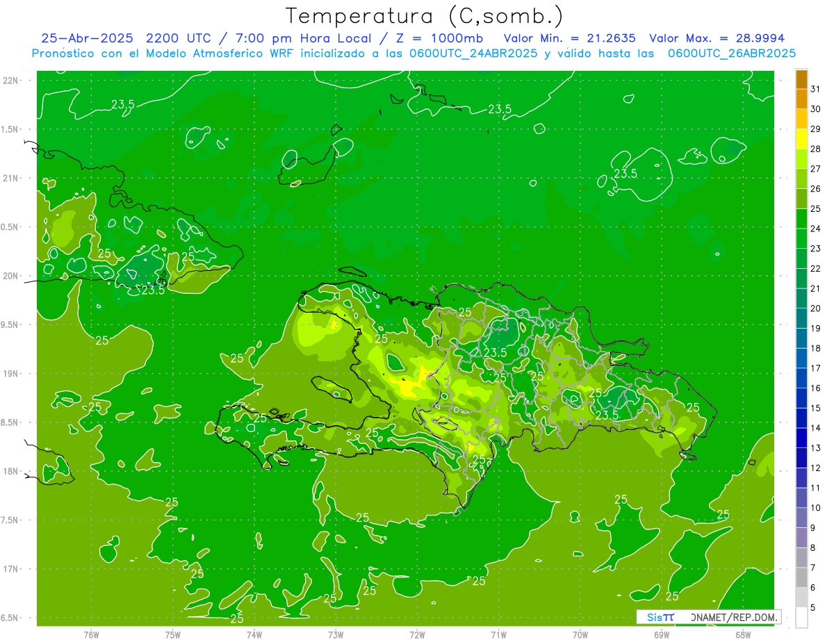Click the '20N' latitude label
The image size is (834, 644).
click(x=10, y=276)
